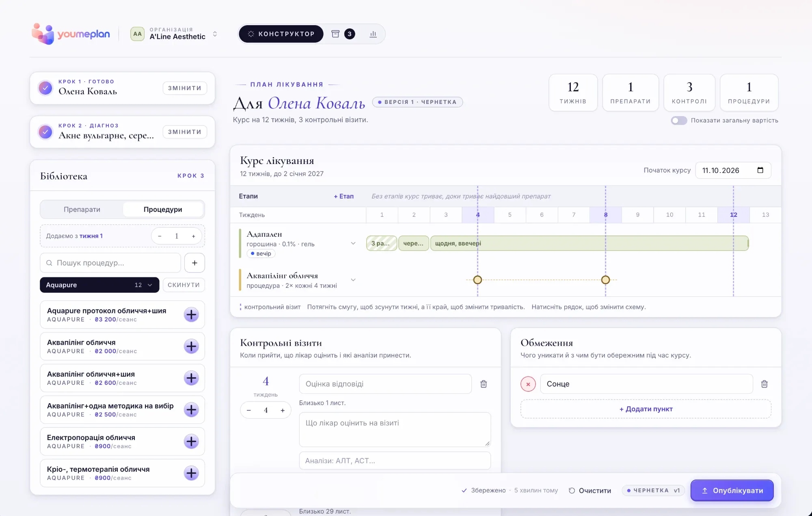Decrease the Додаємо з тижня value
This screenshot has width=812, height=516.
(160, 236)
